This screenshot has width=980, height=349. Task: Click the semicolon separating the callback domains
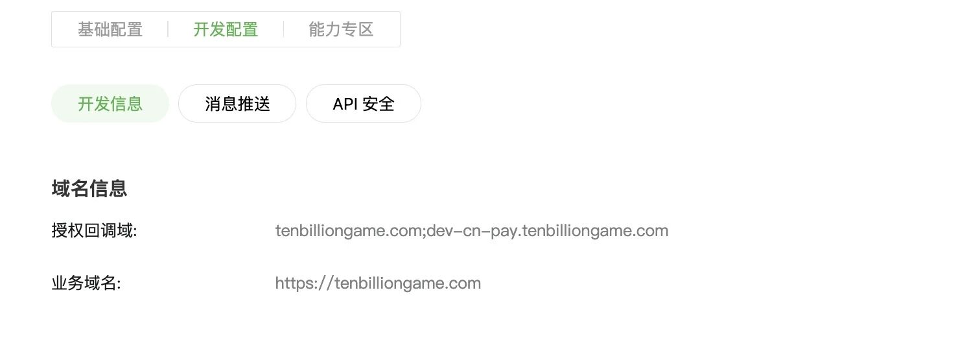click(x=425, y=232)
